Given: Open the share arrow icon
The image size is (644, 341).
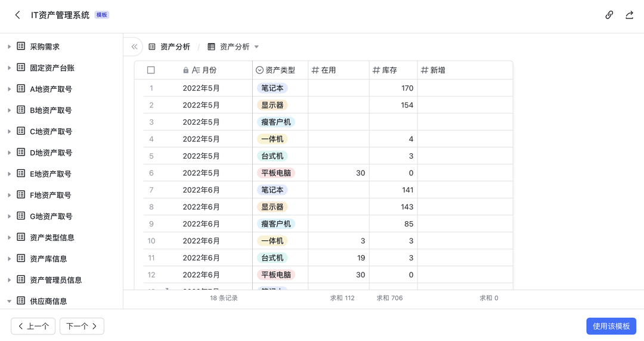Looking at the screenshot, I should (x=629, y=15).
